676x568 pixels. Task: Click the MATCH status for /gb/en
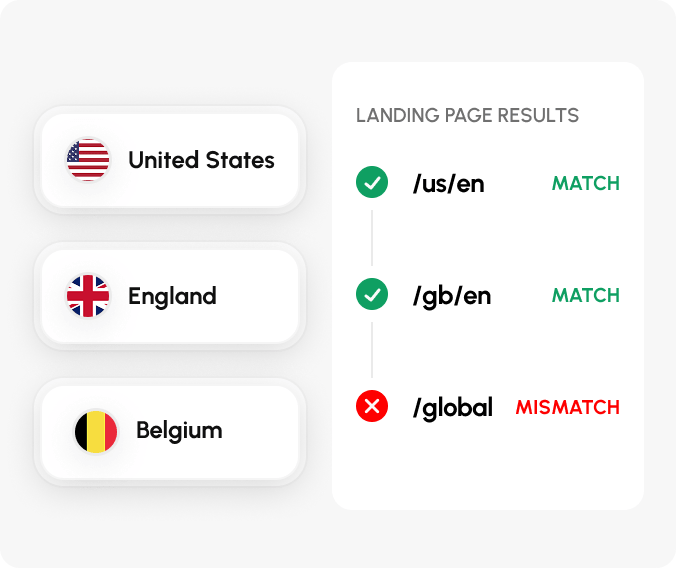[586, 295]
